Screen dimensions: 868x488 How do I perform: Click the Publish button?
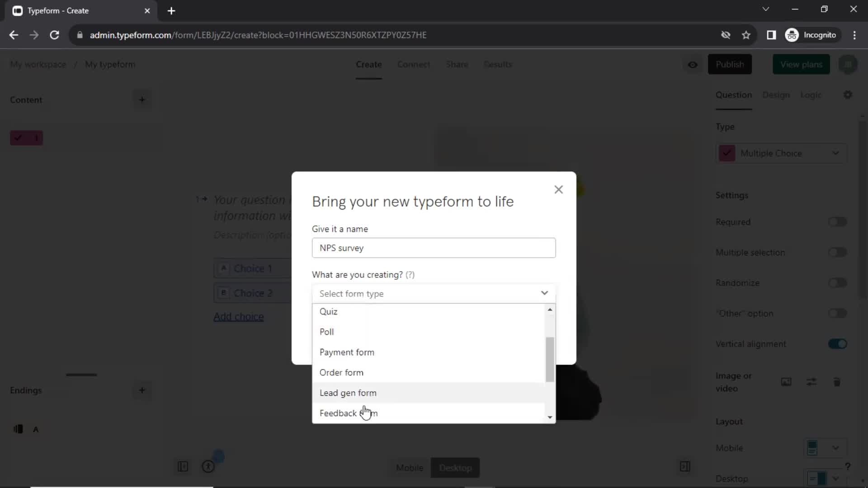point(730,64)
